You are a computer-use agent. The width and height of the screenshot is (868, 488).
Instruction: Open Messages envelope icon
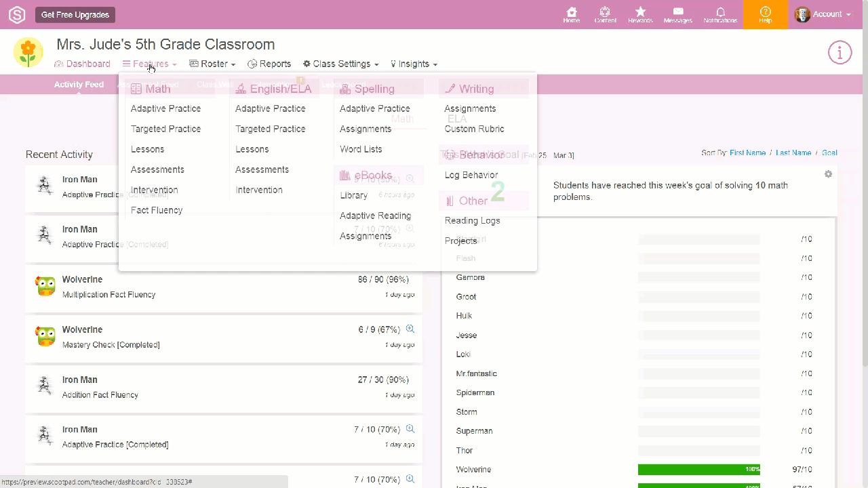point(678,15)
